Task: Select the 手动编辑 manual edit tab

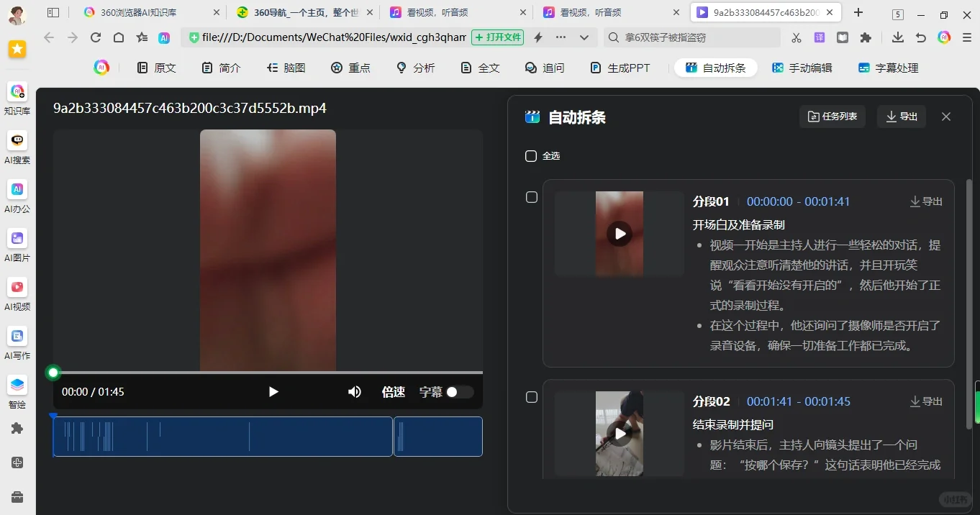Action: (x=802, y=68)
